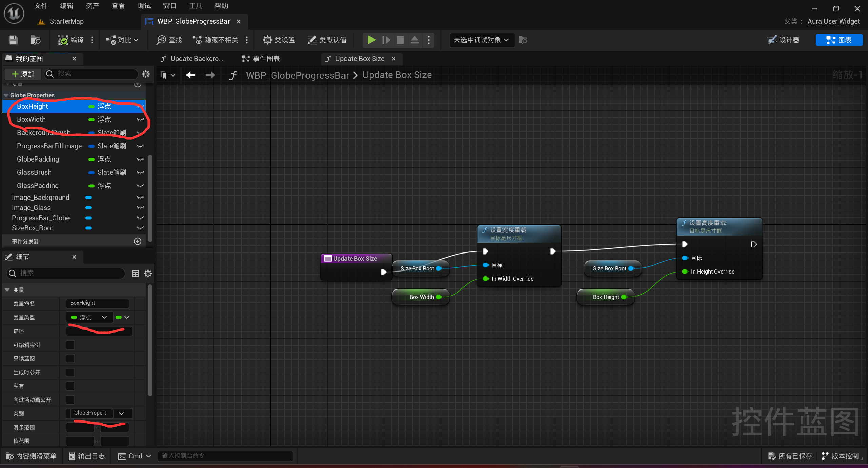The image size is (868, 468).
Task: Click the 查找 find button
Action: pyautogui.click(x=169, y=40)
